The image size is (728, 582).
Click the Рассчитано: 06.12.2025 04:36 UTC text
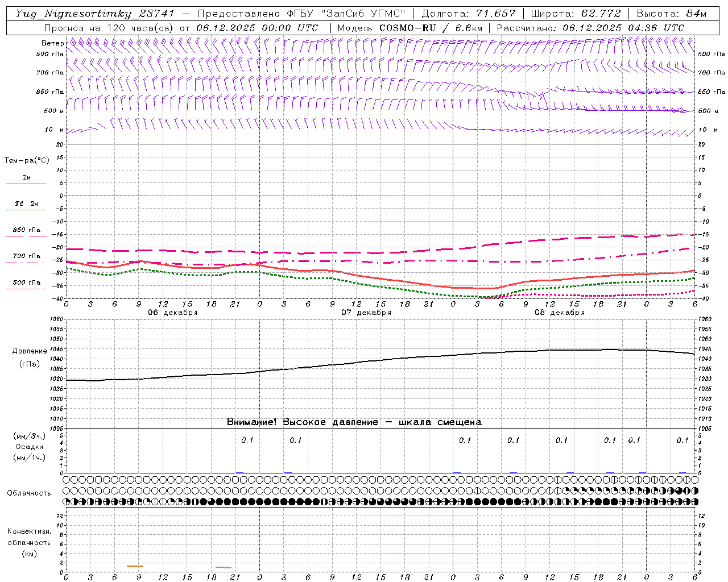(x=590, y=28)
